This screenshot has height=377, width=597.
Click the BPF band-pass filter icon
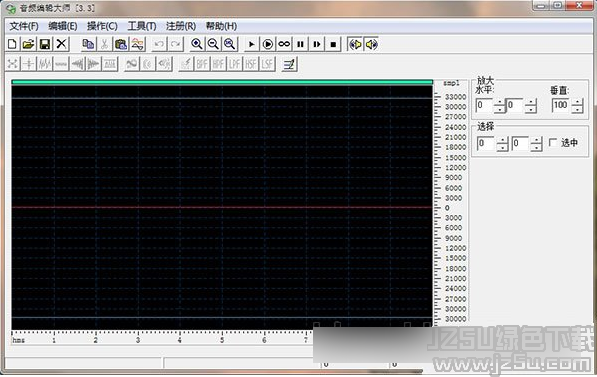(202, 64)
